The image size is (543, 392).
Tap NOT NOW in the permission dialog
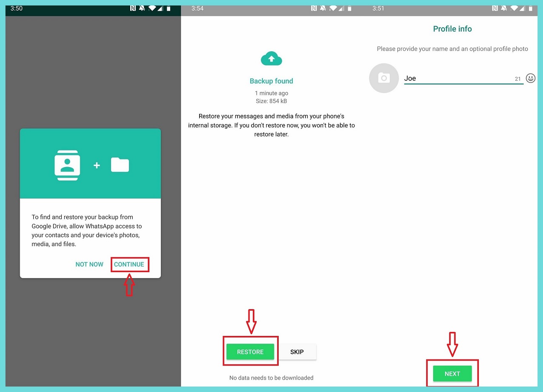click(x=89, y=264)
